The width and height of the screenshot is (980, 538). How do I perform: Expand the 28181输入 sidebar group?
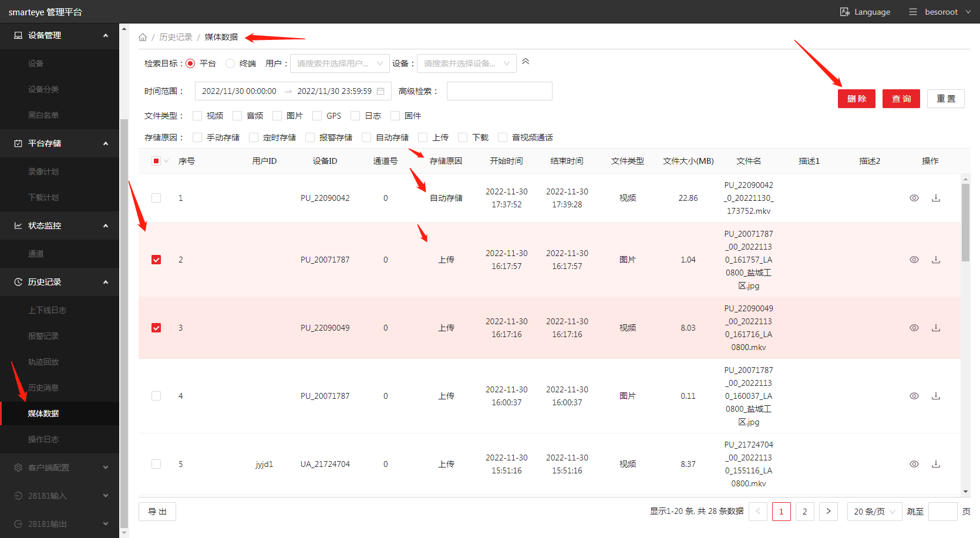pyautogui.click(x=106, y=496)
